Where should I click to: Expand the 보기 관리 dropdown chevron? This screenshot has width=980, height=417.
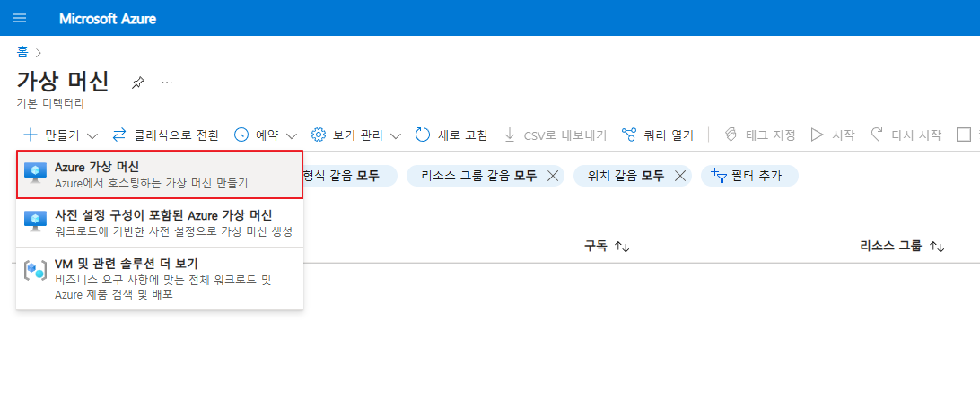point(396,135)
